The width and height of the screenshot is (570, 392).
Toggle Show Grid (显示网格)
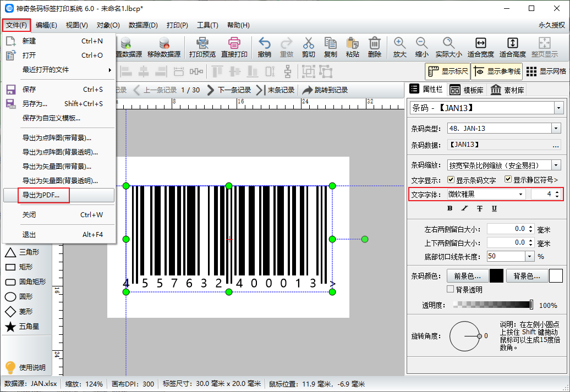coord(546,71)
